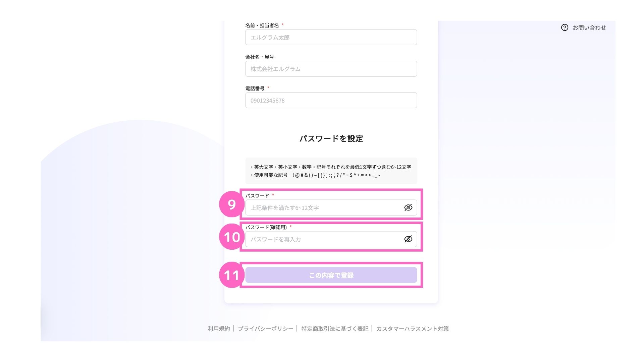Image resolution: width=644 pixels, height=362 pixels.
Task: Click into the 電話番号 input field
Action: 331,100
